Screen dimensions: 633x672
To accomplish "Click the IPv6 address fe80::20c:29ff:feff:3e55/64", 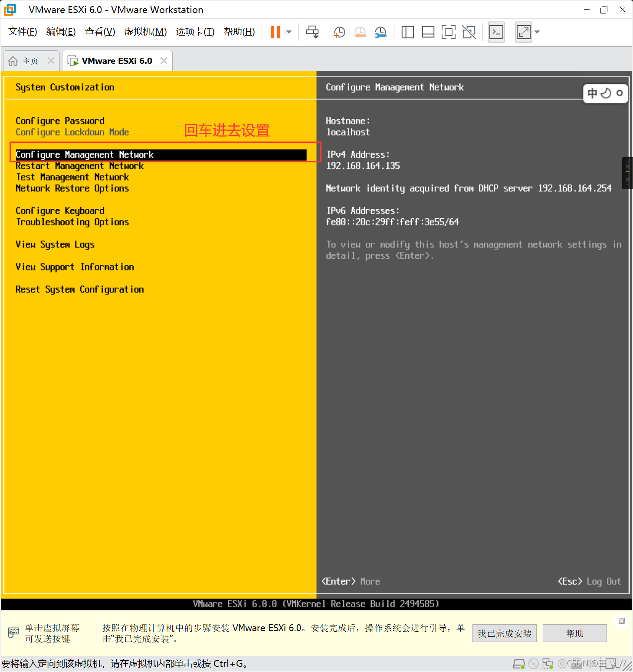I will pos(393,222).
